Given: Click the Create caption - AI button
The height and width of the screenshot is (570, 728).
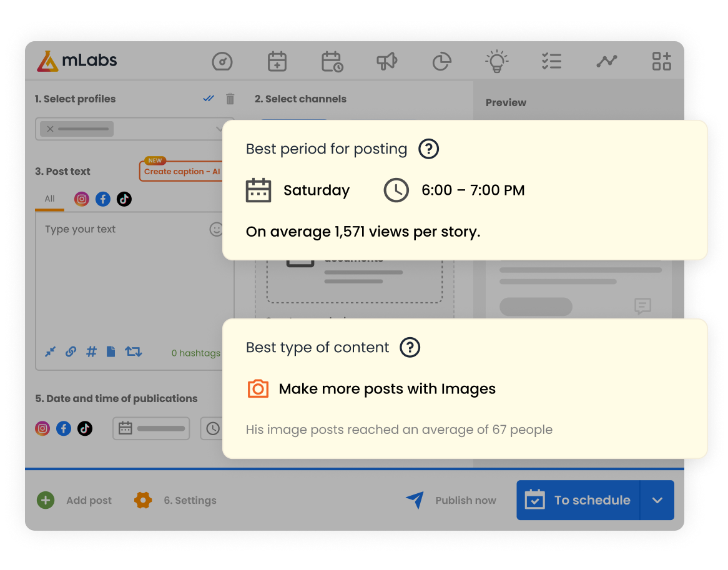Looking at the screenshot, I should coord(182,170).
